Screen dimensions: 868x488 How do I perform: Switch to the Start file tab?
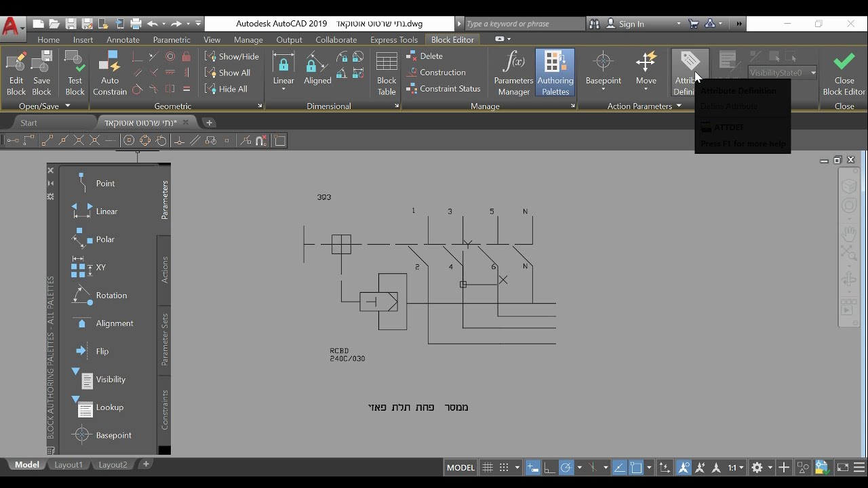[29, 123]
